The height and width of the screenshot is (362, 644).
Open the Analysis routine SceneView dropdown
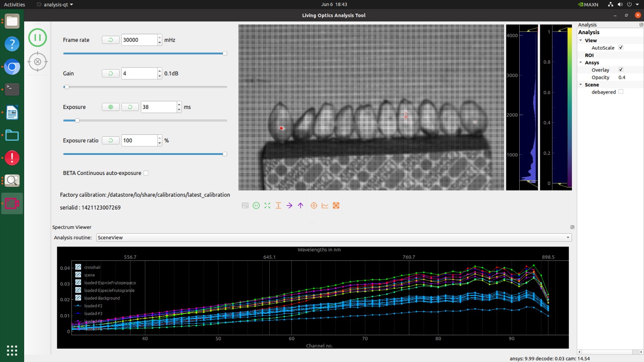(567, 237)
